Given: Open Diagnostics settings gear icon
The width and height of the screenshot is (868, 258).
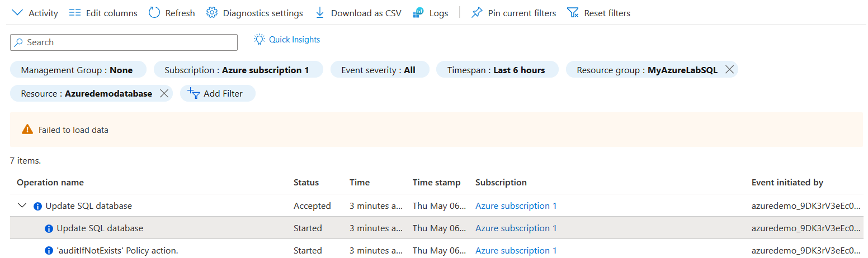Looking at the screenshot, I should click(211, 13).
